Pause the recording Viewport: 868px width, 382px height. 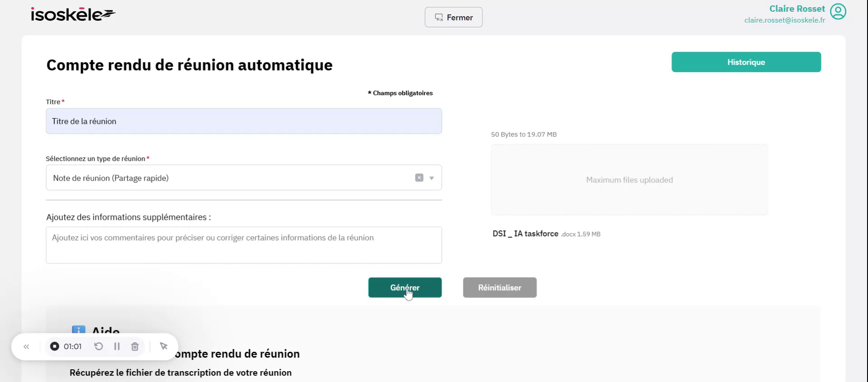(x=117, y=346)
